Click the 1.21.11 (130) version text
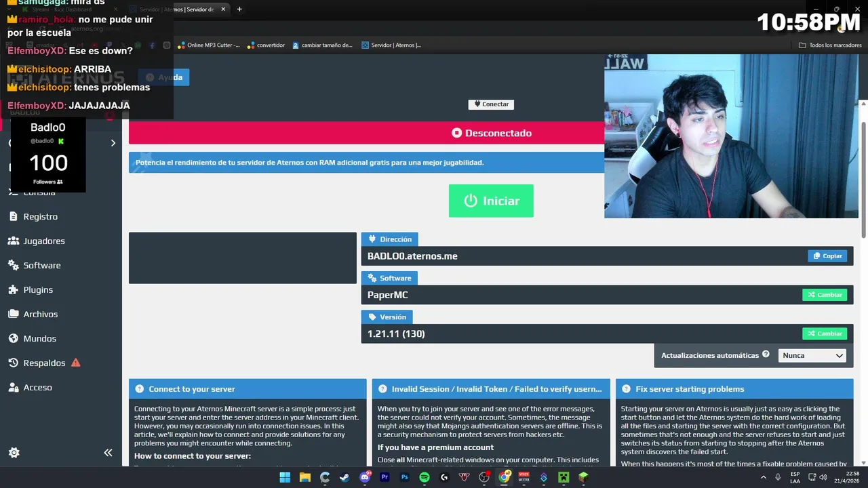This screenshot has width=868, height=488. tap(396, 333)
